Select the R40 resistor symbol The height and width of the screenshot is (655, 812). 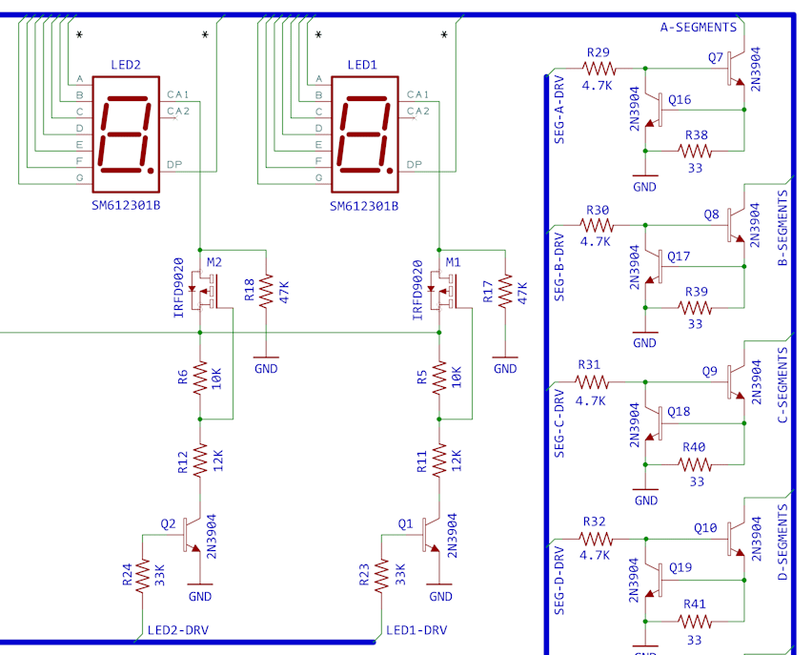695,465
